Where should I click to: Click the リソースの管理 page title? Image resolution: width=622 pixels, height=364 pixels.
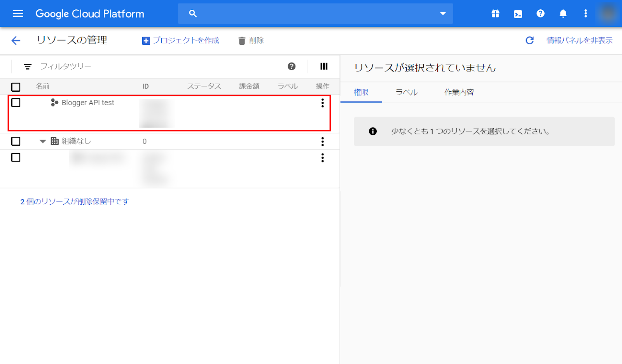pyautogui.click(x=72, y=40)
